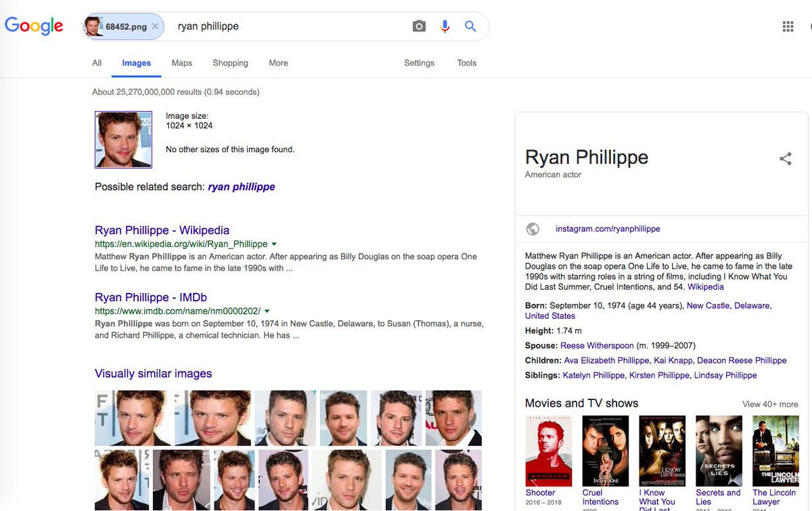Remove the 68452.png image chip
Screen dimensions: 812x511
point(155,26)
